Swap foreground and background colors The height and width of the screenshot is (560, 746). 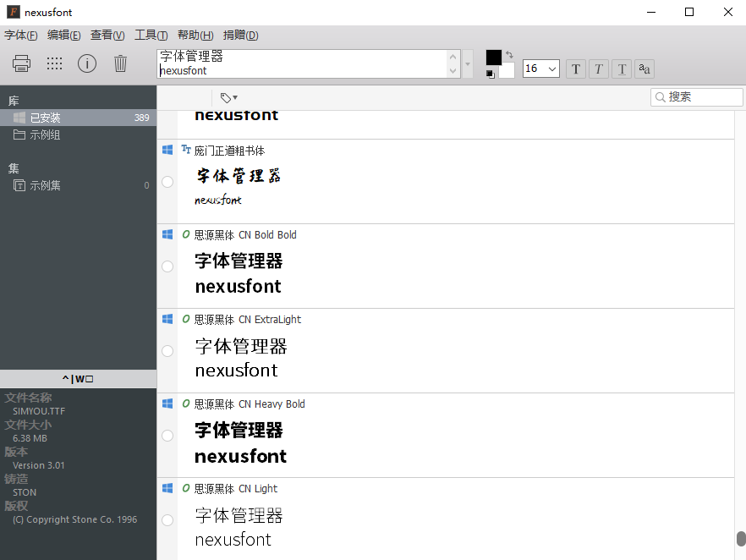tap(509, 55)
